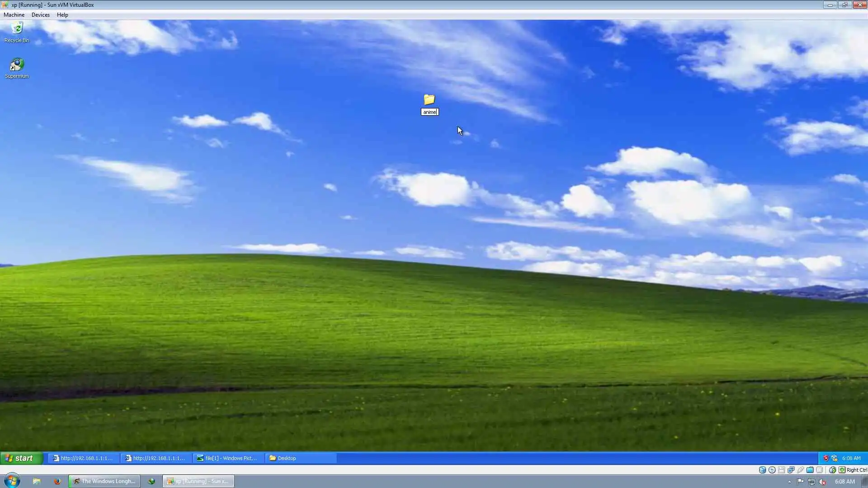Click the VirtualBox CD/DVD status icon

[x=772, y=470]
